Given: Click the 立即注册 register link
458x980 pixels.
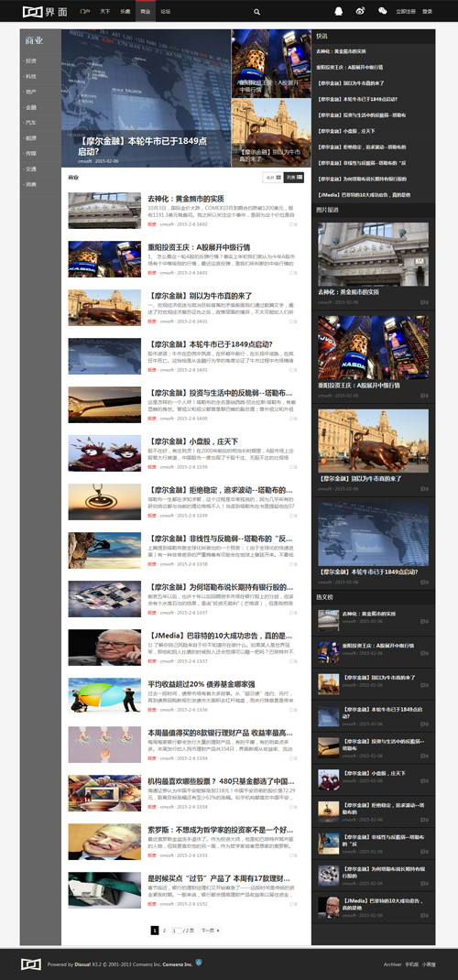Looking at the screenshot, I should pyautogui.click(x=406, y=11).
